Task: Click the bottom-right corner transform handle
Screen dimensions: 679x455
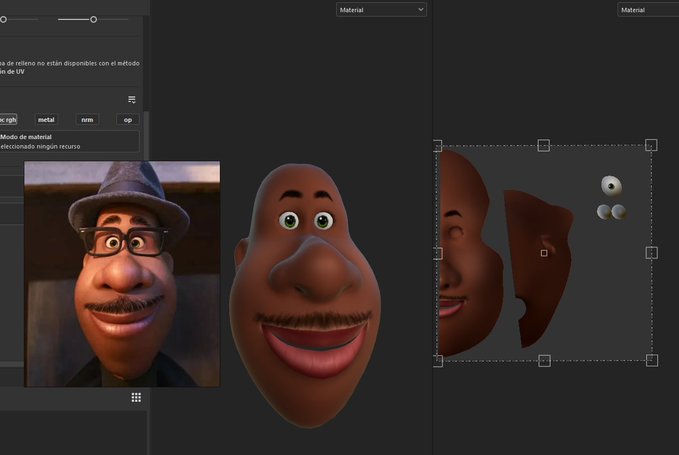Action: click(x=652, y=360)
